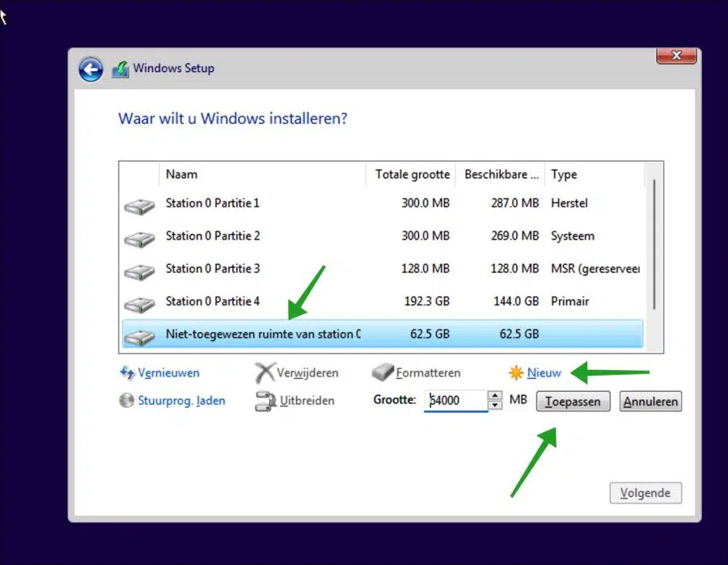The image size is (728, 565).
Task: Select the Uitbreiden extend option
Action: click(x=307, y=401)
